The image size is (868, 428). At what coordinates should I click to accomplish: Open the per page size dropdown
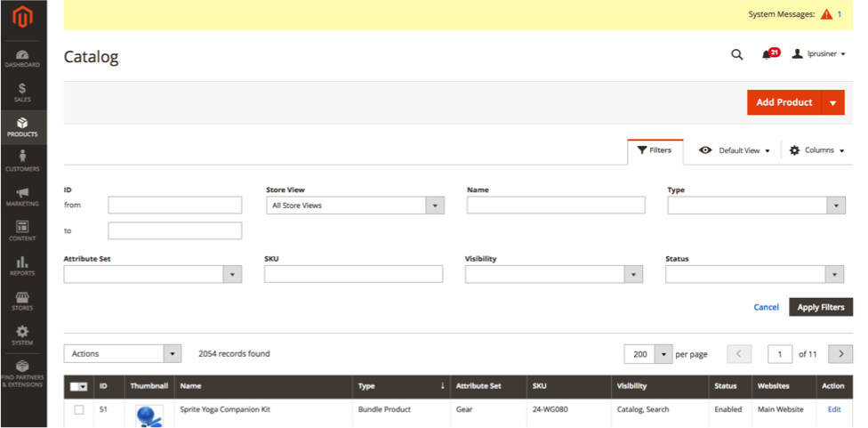(647, 354)
